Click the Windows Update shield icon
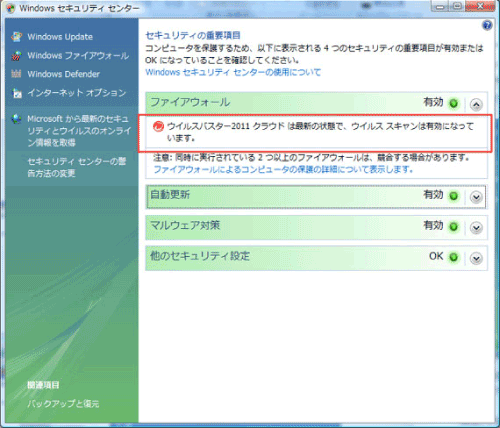Screen dimensions: 500x428 pyautogui.click(x=16, y=37)
